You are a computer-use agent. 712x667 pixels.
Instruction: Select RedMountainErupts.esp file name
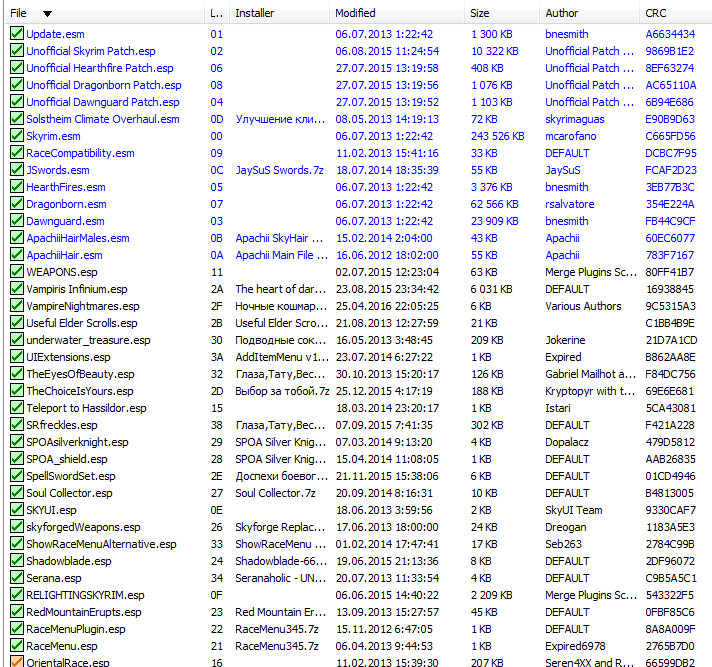84,612
